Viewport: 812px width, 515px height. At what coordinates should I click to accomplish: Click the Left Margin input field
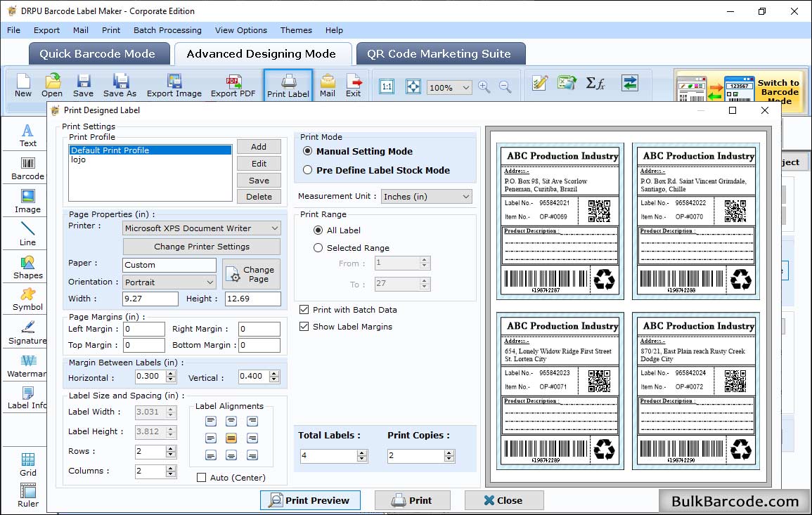click(144, 330)
